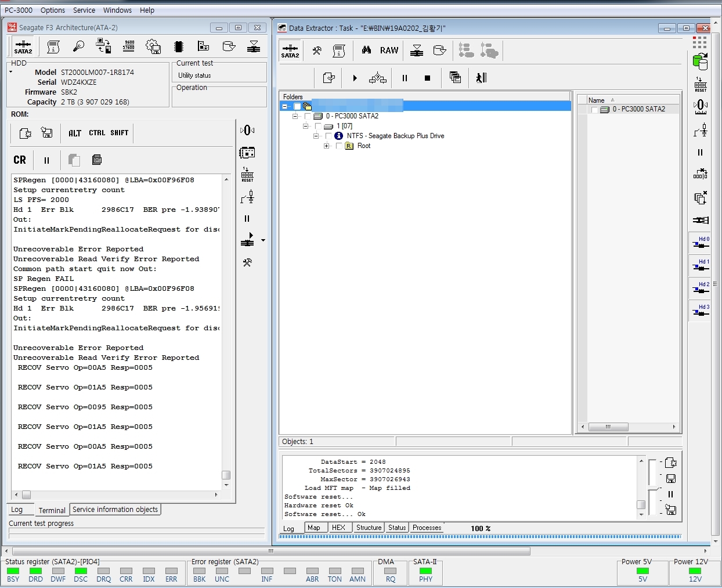
Task: Click the Data Extractor log vertical scrollbar thumb
Action: click(x=641, y=505)
